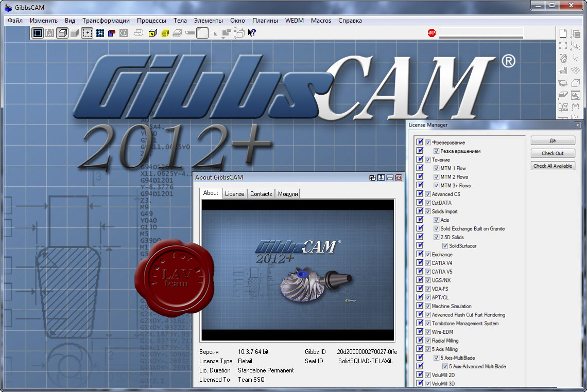The image size is (587, 392).
Task: Minimize the About GibbsCAM dialog
Action: click(x=390, y=177)
